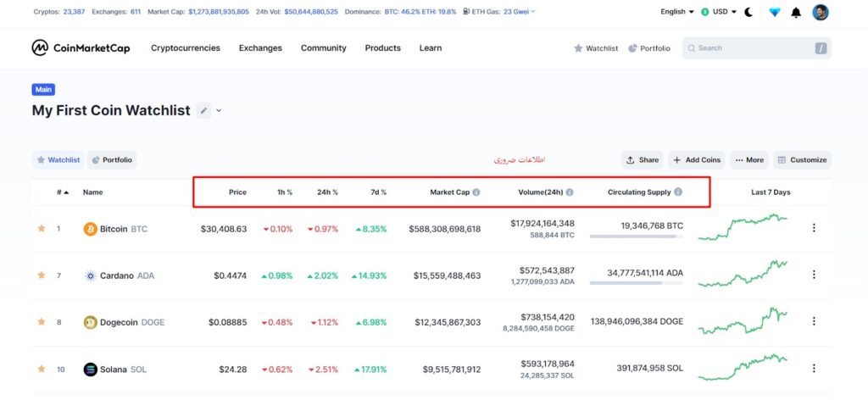Click Cardano circulating supply progress bar
The width and height of the screenshot is (868, 406).
[636, 283]
